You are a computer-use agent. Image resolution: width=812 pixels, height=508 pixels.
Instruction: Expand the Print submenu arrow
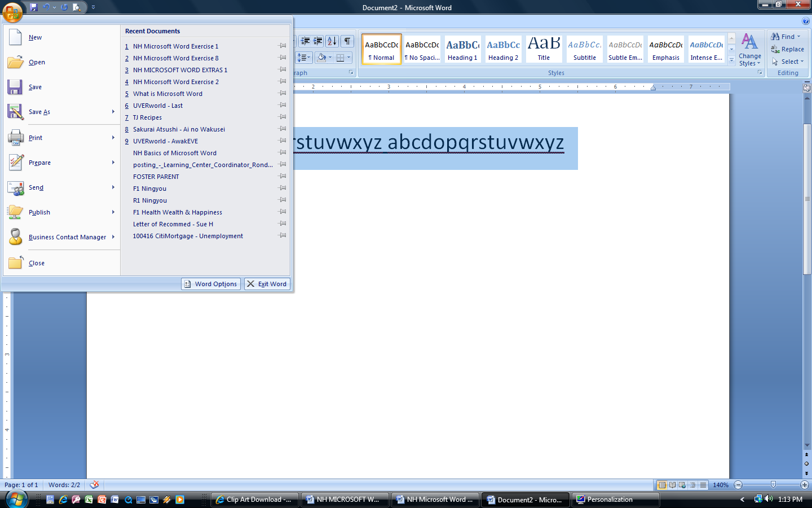113,138
